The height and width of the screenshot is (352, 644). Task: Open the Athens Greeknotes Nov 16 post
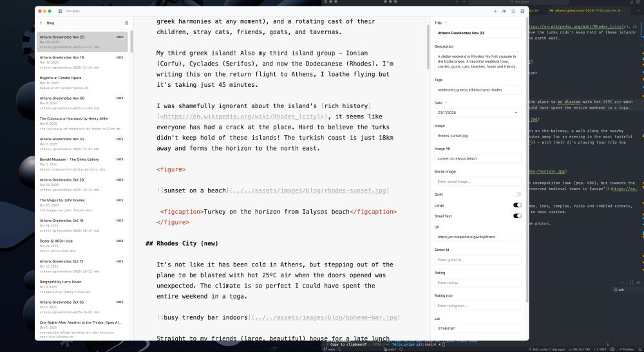click(x=82, y=62)
